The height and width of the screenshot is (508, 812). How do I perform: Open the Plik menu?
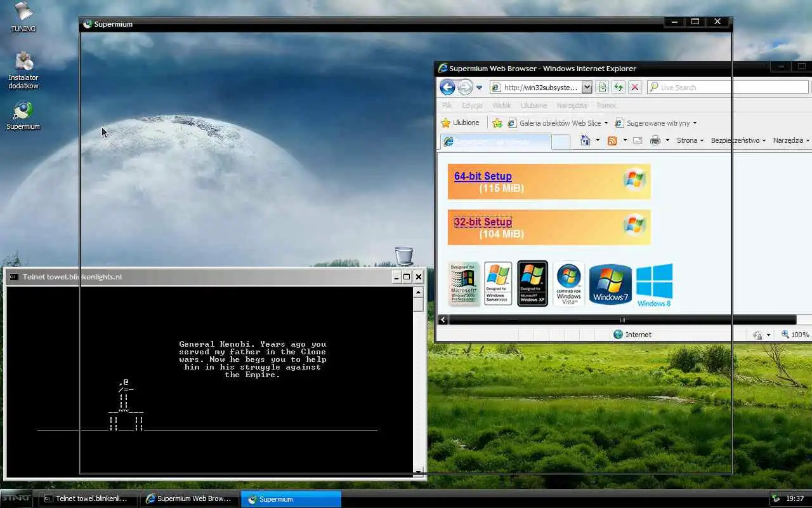(x=447, y=105)
